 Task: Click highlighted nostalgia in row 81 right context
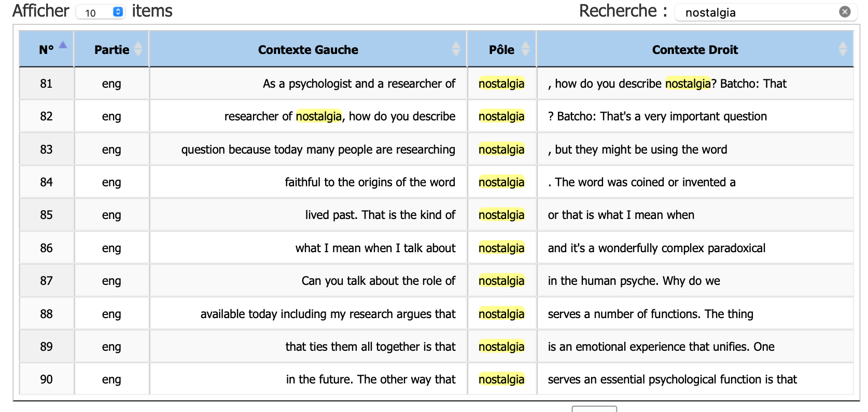click(x=688, y=84)
